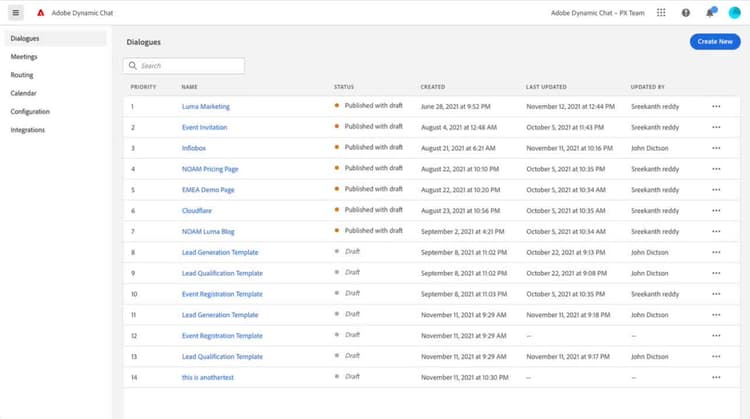
Task: Select Routing in the sidebar
Action: tap(22, 75)
